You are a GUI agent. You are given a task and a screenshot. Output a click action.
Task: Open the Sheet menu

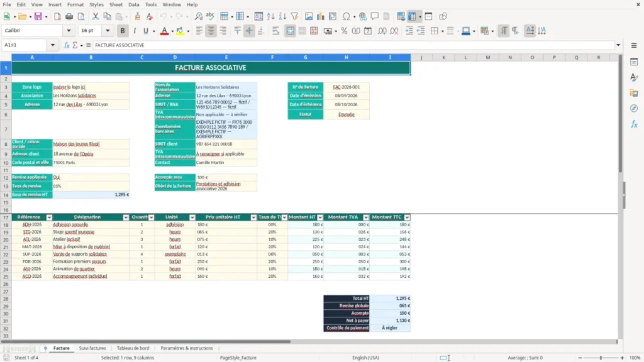(x=116, y=4)
